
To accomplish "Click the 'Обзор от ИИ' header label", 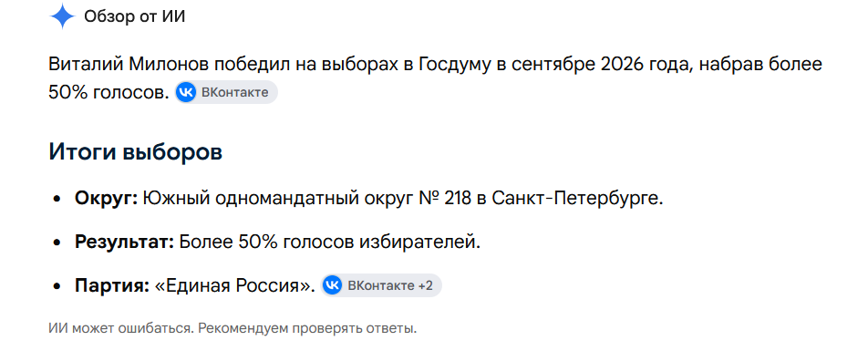I will pos(135,16).
